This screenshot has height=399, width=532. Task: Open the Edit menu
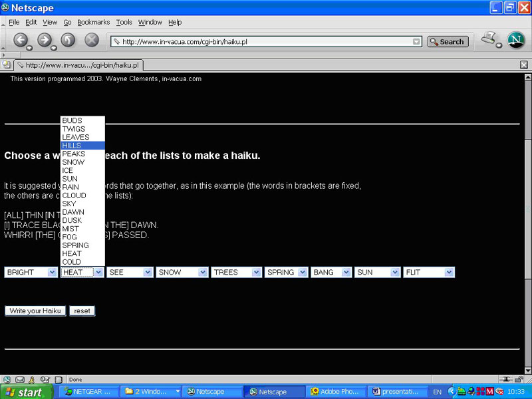31,23
